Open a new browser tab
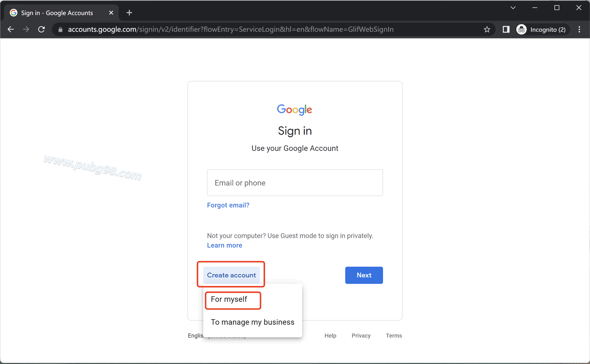Screen dimensions: 590x364 129,12
